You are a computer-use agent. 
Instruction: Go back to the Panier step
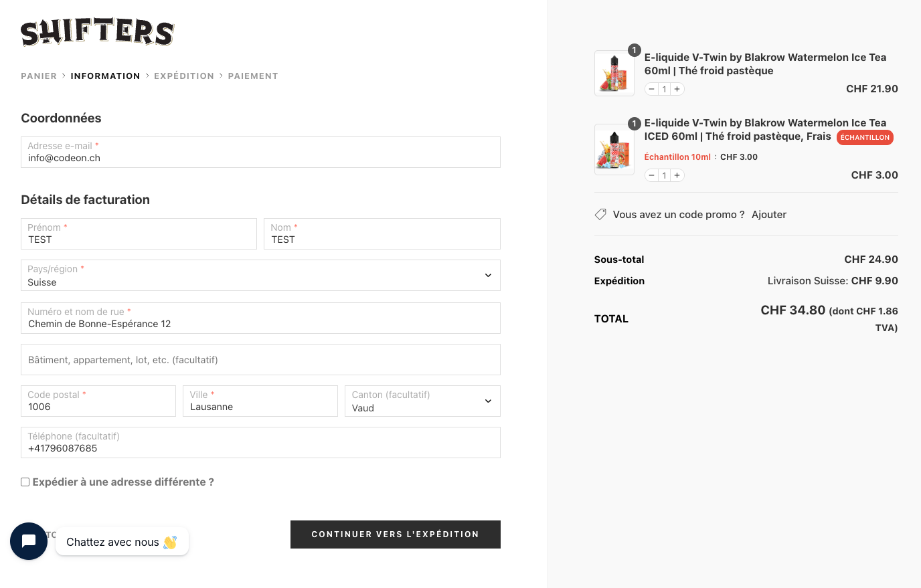click(x=39, y=76)
